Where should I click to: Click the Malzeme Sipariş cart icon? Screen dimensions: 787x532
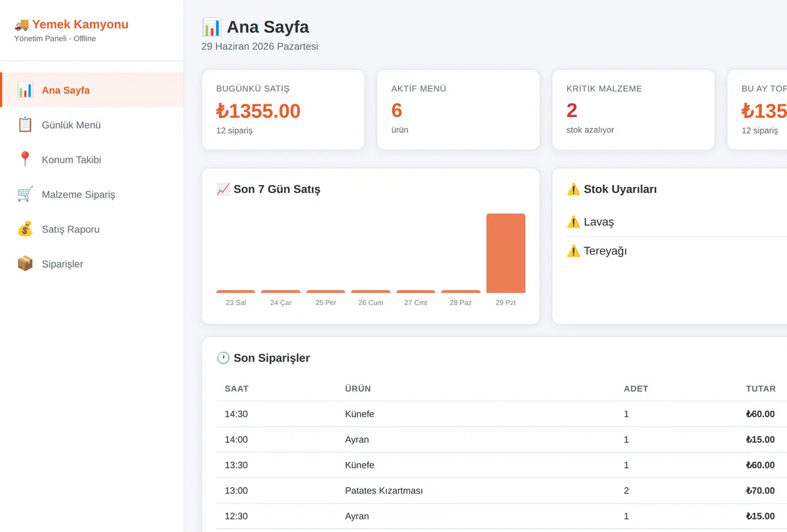[x=25, y=194]
